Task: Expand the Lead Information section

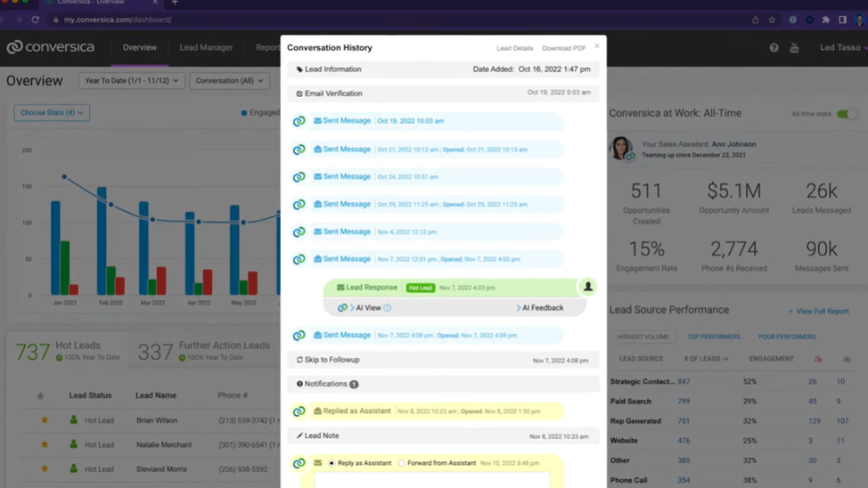Action: pos(444,69)
